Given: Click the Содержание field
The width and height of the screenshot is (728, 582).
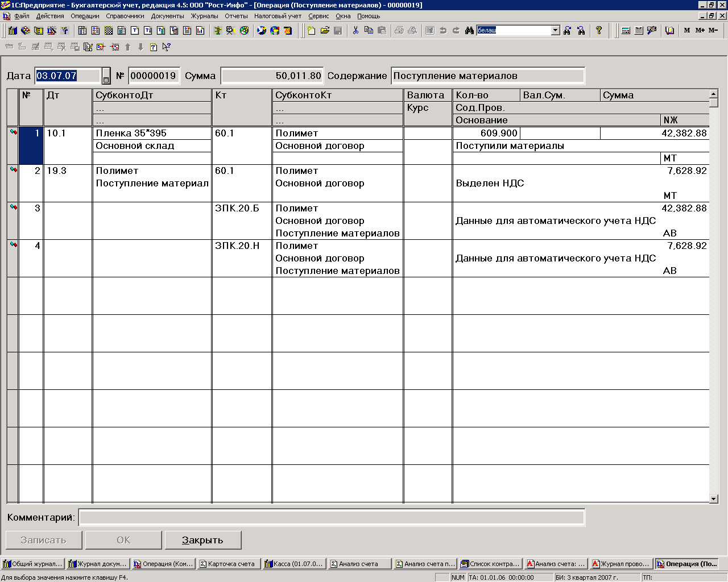Looking at the screenshot, I should [x=488, y=76].
